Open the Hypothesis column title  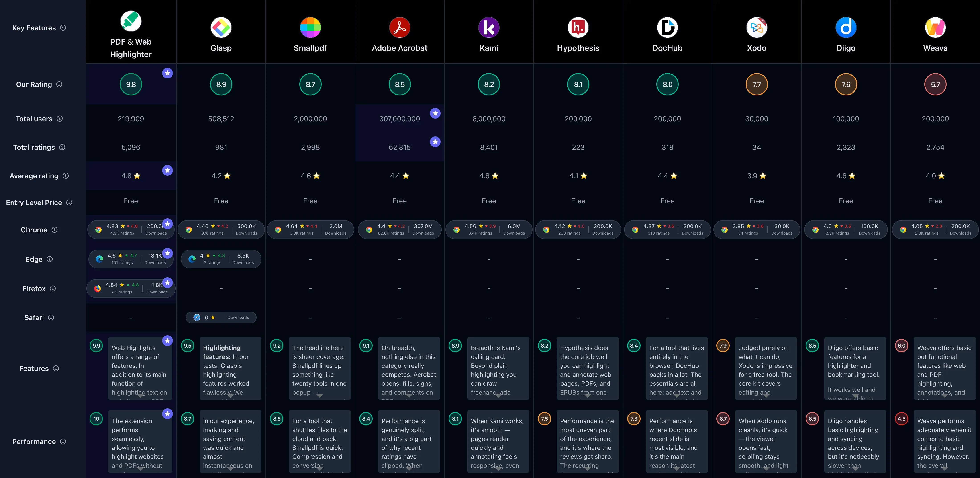(x=578, y=48)
